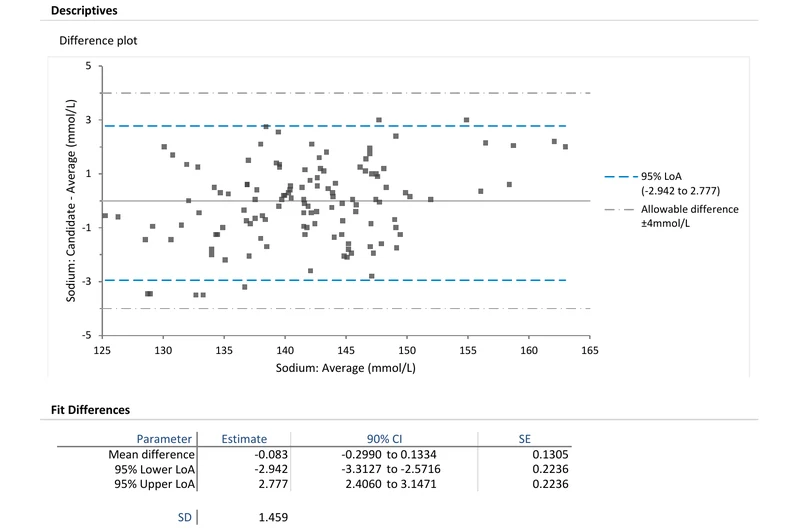Click the x-axis tick label 140
This screenshot has width=800, height=530.
pyautogui.click(x=285, y=350)
